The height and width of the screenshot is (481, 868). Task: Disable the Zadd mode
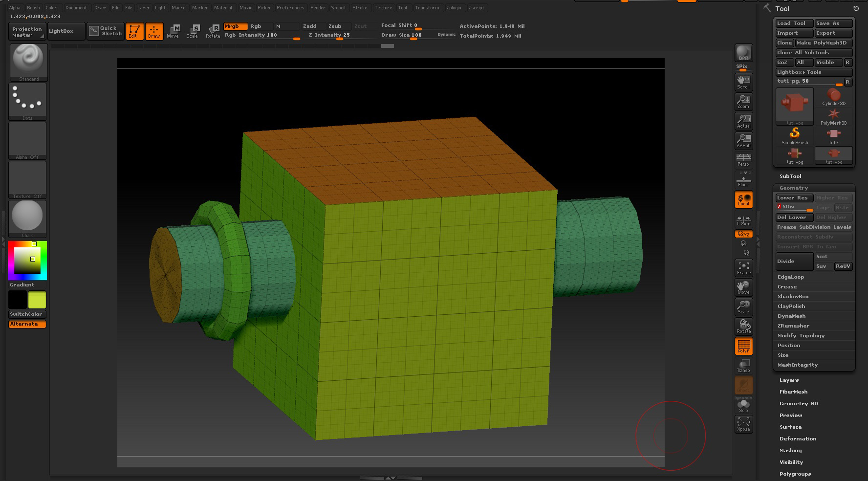coord(310,26)
